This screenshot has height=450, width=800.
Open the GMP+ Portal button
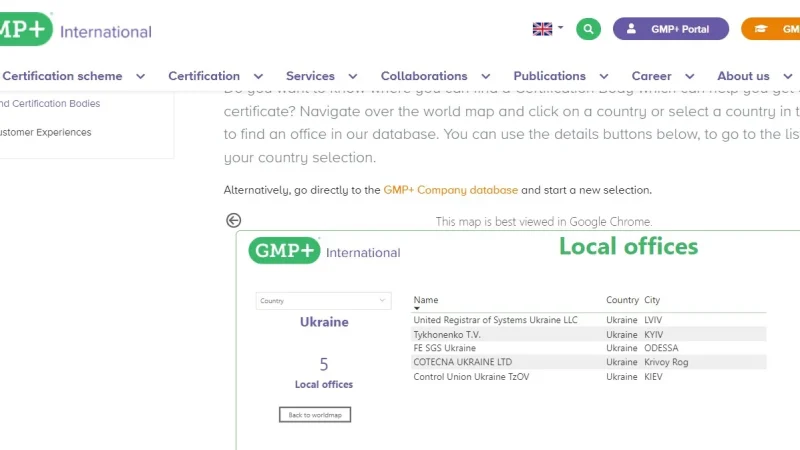click(671, 29)
